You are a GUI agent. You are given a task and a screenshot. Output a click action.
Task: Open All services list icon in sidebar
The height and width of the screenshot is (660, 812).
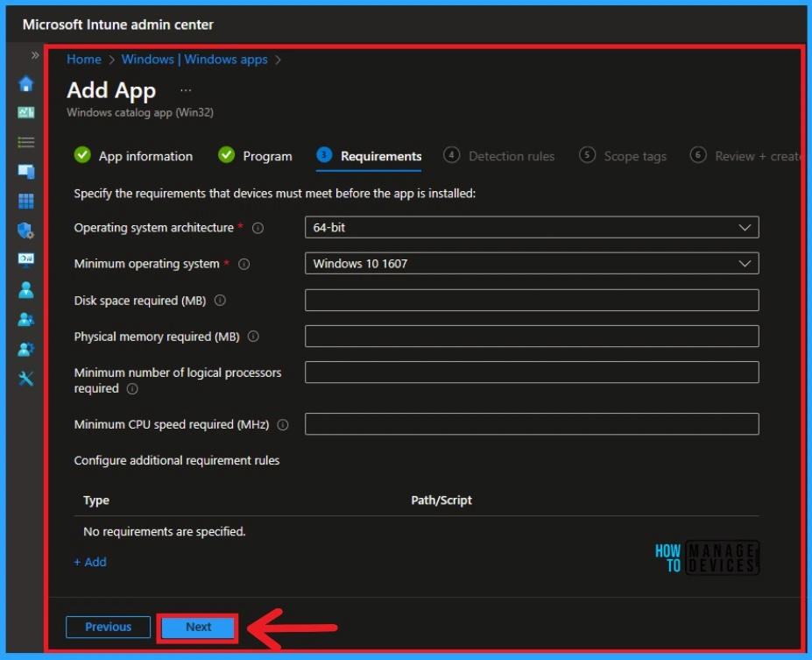pyautogui.click(x=26, y=142)
